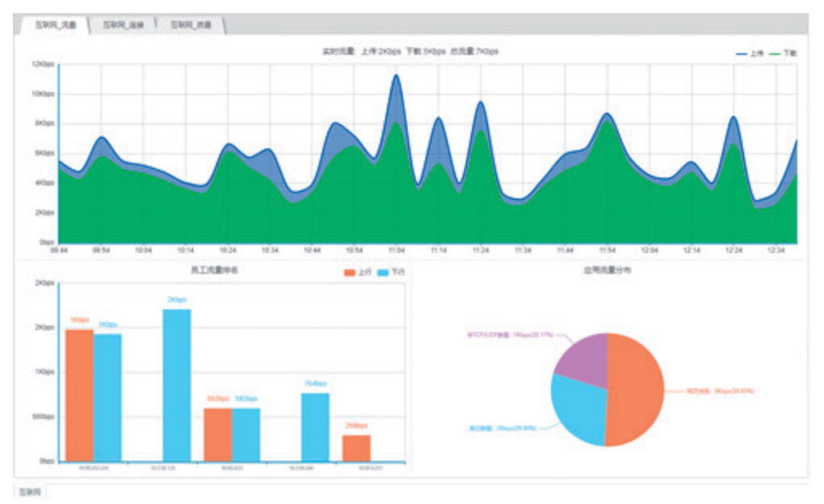Click the 11:54 time axis label
The height and width of the screenshot is (504, 824).
tap(607, 250)
